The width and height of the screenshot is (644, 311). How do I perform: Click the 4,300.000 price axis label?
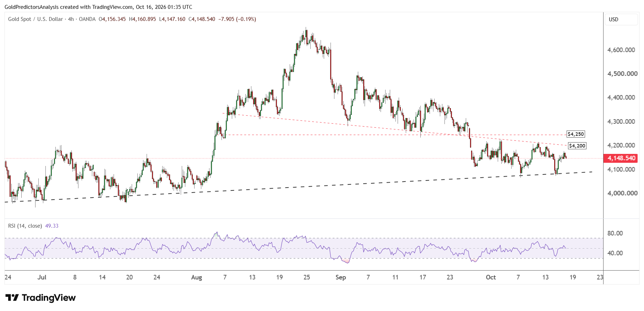(x=621, y=122)
